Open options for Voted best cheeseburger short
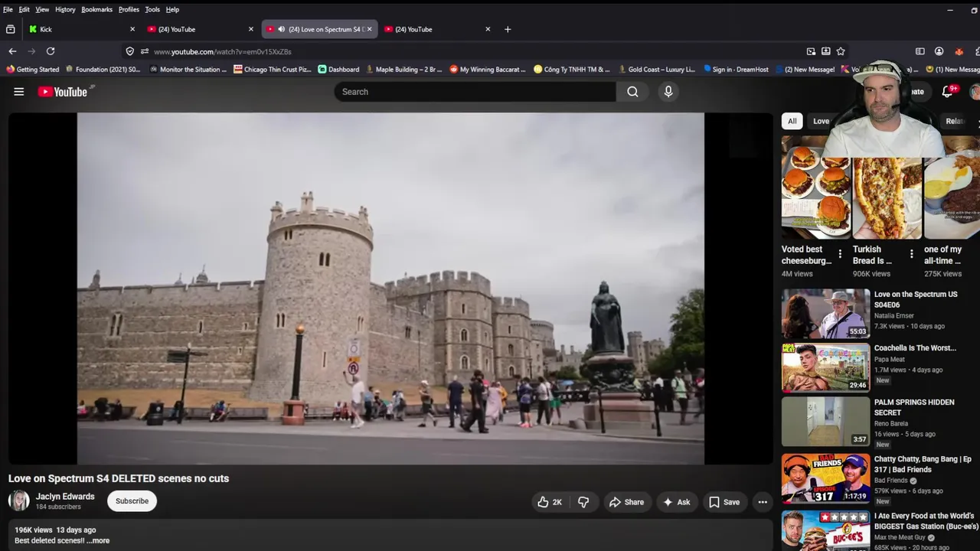 pos(840,254)
